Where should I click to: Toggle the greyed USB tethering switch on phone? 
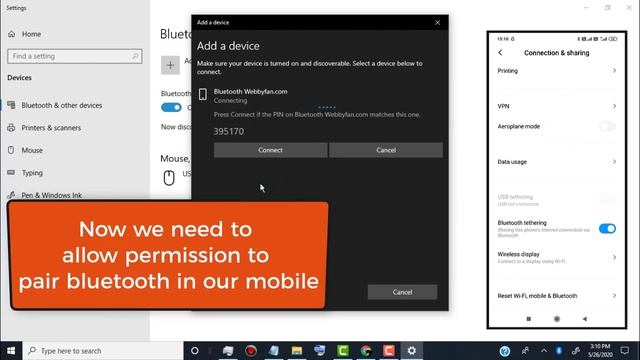pyautogui.click(x=607, y=200)
